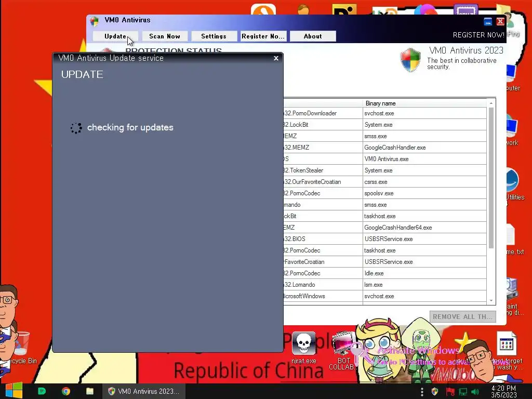The height and width of the screenshot is (399, 532).
Task: Click the VM0 Antivirus 2023 shield logo
Action: tap(410, 60)
